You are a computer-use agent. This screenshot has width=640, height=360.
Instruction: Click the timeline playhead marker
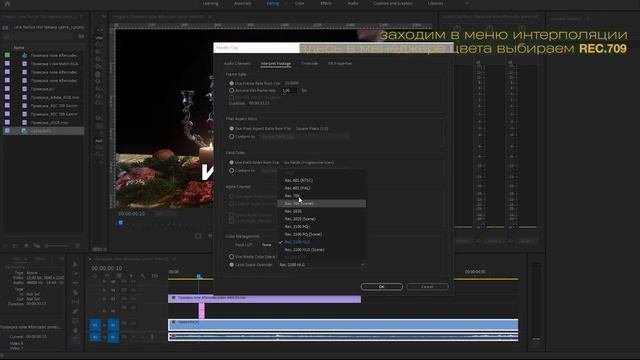point(199,277)
